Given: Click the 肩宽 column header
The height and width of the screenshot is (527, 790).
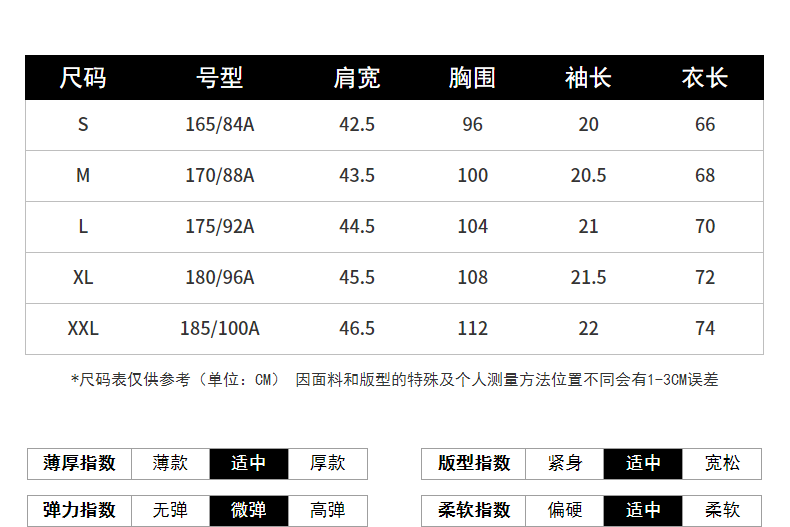Looking at the screenshot, I should point(357,78).
